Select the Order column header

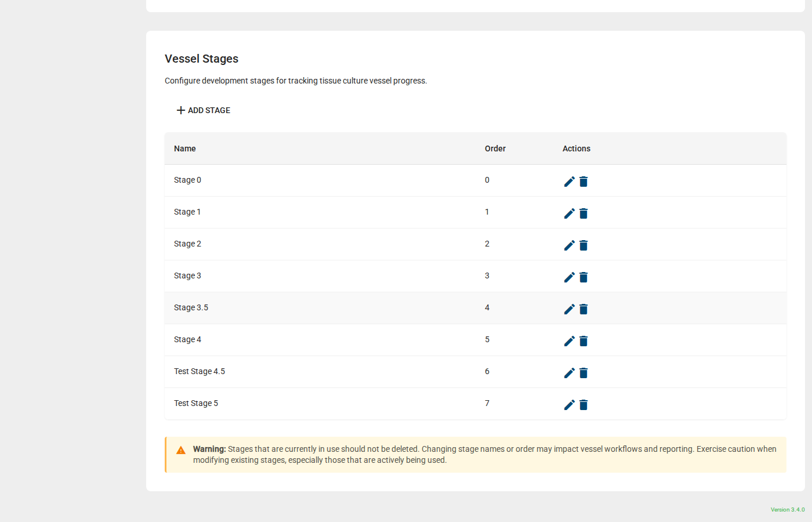pyautogui.click(x=495, y=148)
